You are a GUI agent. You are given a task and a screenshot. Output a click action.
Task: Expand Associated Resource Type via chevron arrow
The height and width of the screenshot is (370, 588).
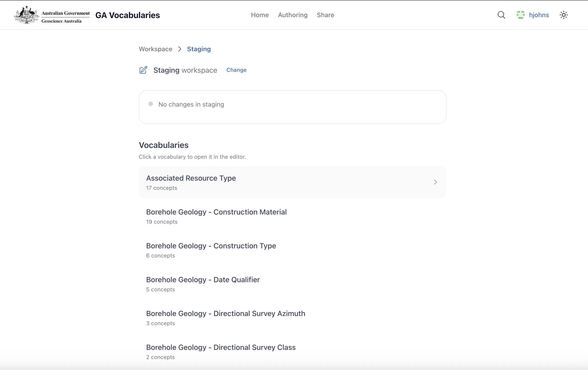point(435,182)
